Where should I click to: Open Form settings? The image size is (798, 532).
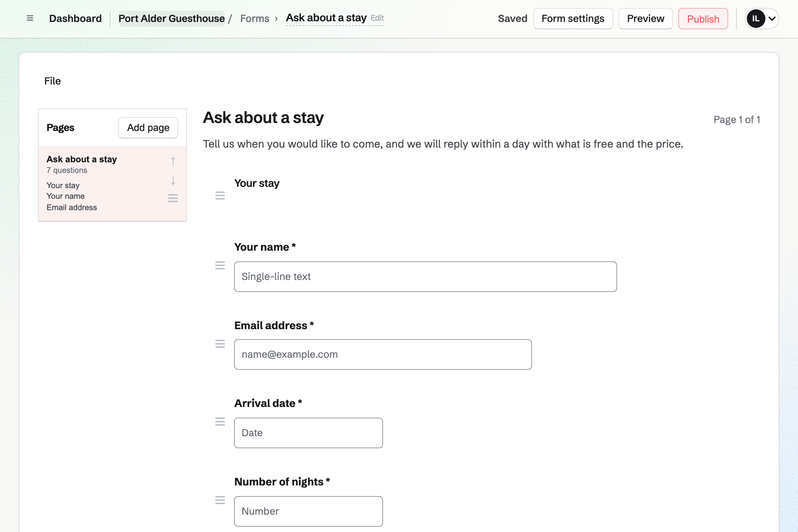click(x=573, y=19)
